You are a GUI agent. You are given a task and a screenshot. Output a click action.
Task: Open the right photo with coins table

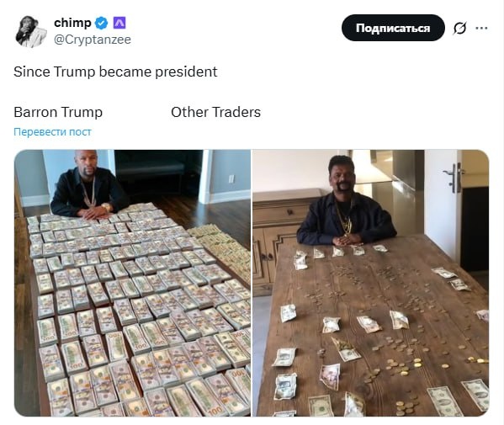[x=370, y=283]
